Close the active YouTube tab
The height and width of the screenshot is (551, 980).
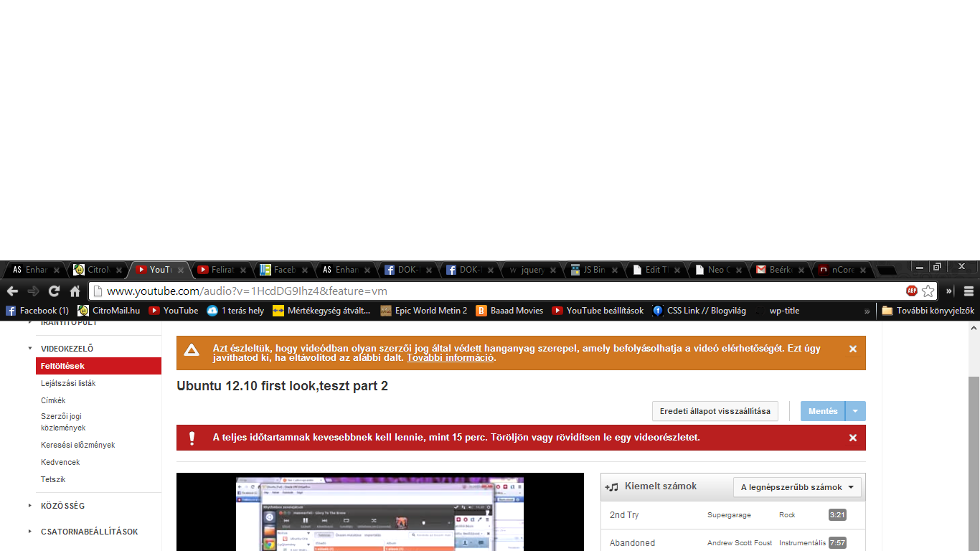181,270
